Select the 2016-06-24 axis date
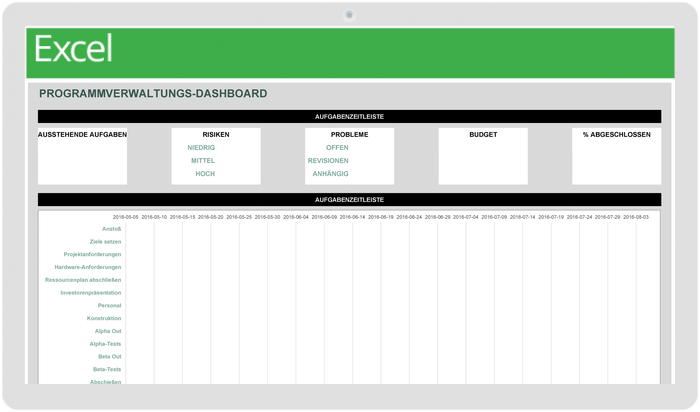 (x=409, y=217)
